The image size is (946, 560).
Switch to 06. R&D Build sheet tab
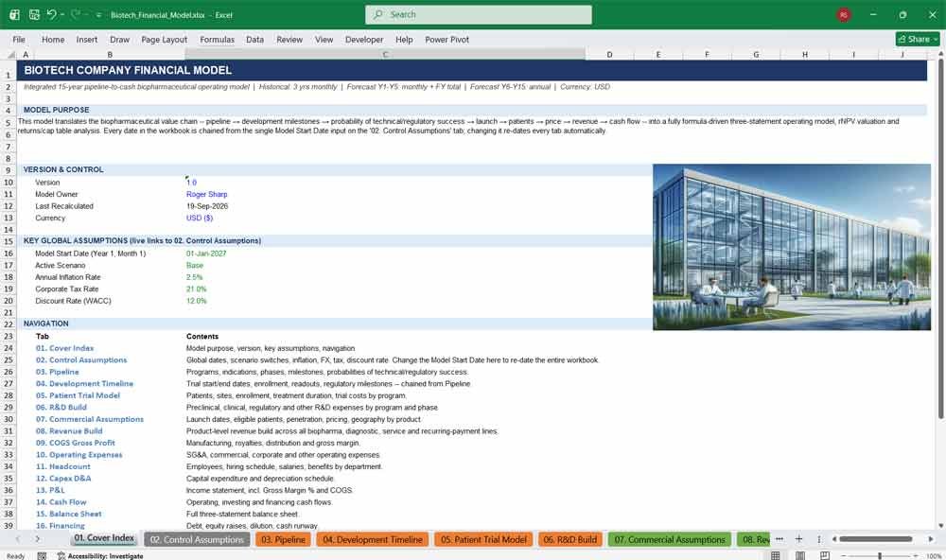pyautogui.click(x=570, y=539)
